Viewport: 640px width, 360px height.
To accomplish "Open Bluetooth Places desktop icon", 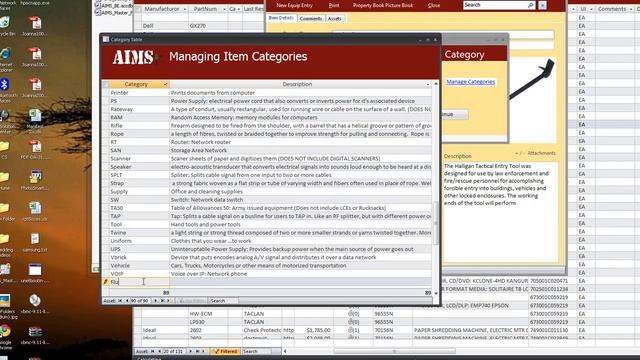I will [x=5, y=91].
